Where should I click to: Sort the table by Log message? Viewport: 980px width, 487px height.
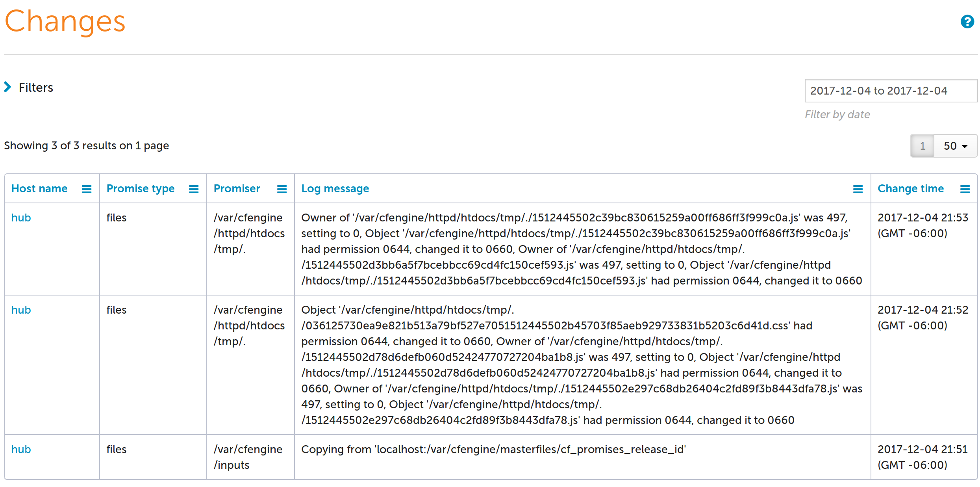[335, 188]
